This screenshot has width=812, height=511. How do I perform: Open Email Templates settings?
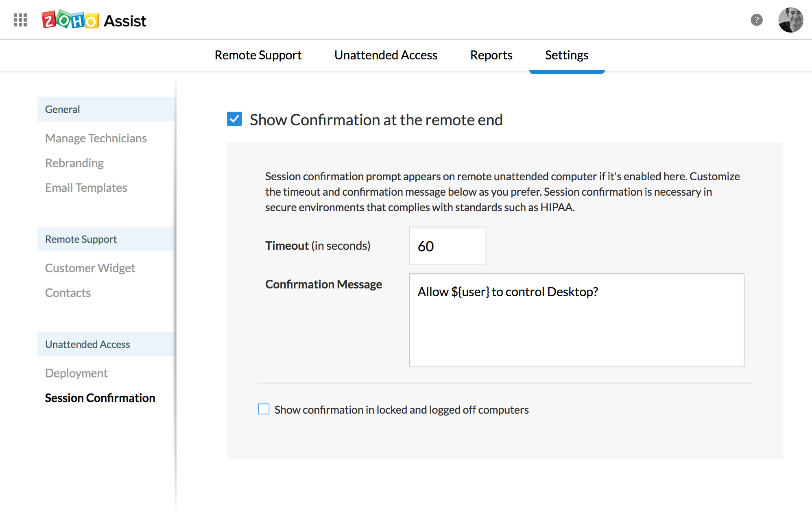pos(86,188)
